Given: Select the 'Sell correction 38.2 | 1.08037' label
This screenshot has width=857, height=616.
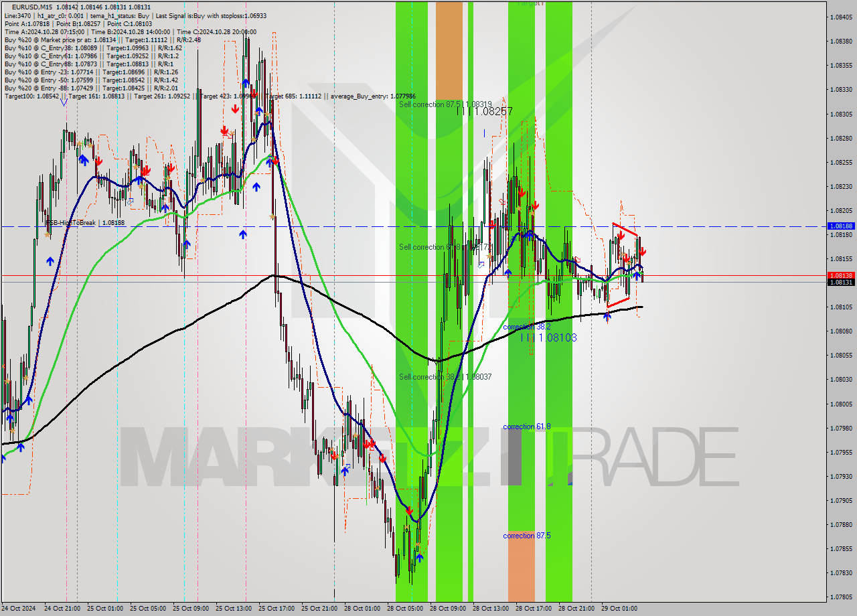Looking at the screenshot, I should click(445, 377).
